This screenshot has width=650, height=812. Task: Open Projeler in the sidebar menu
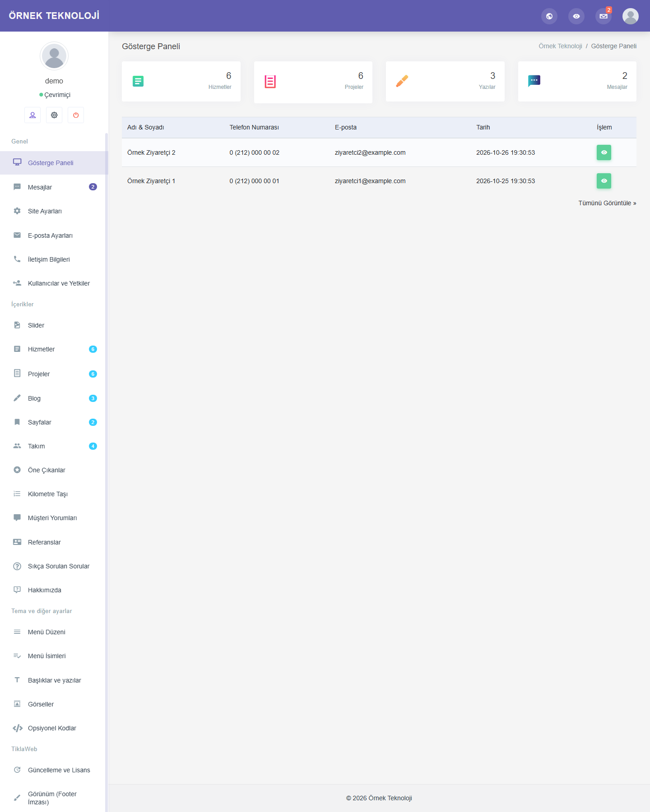tap(54, 374)
